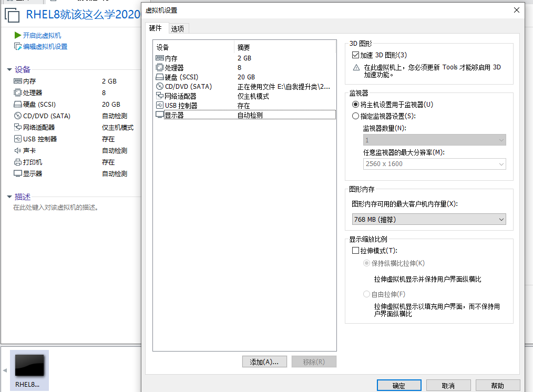This screenshot has height=392, width=533.
Task: Click 帮助 button
Action: (498, 386)
